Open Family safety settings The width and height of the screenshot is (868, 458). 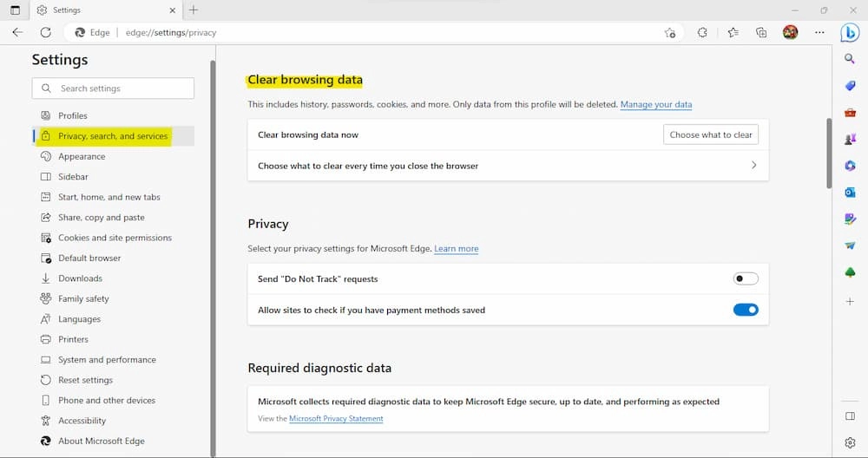pyautogui.click(x=114, y=298)
